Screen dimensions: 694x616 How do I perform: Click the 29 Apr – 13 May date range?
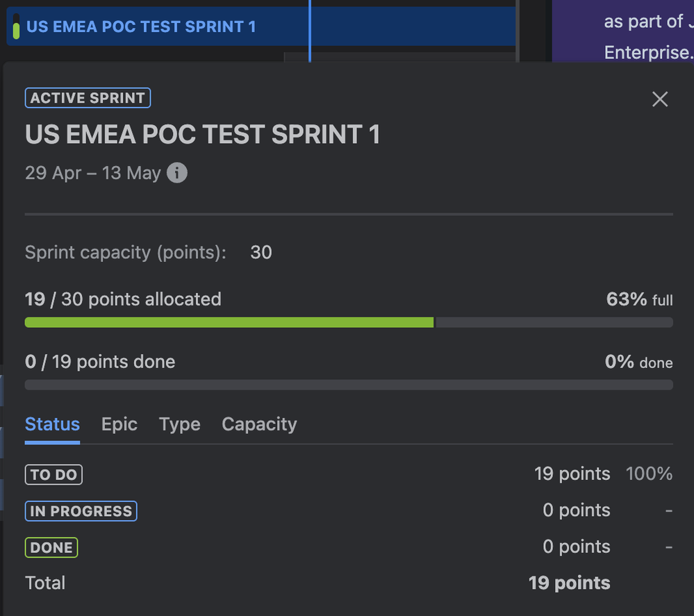click(x=93, y=173)
